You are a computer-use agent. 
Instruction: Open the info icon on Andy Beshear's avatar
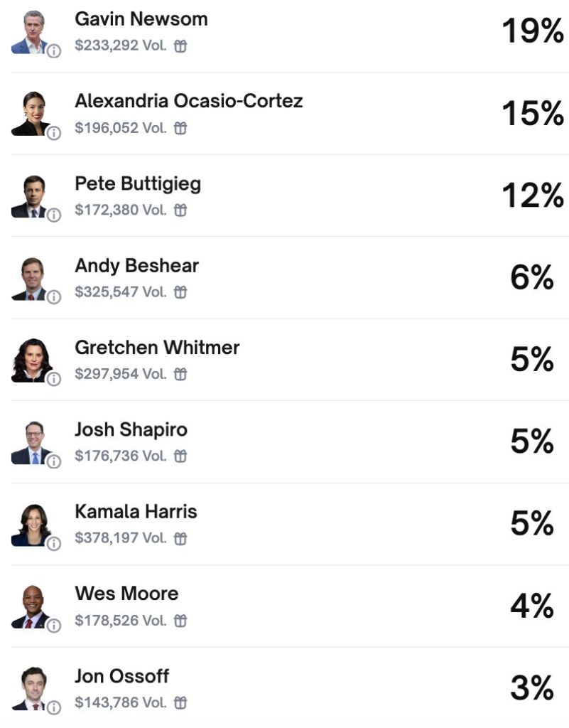click(54, 296)
